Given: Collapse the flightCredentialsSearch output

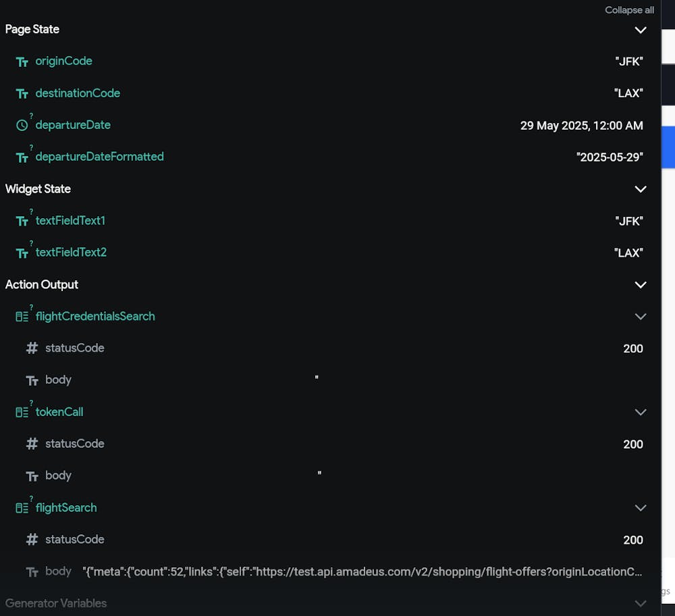Looking at the screenshot, I should 641,317.
